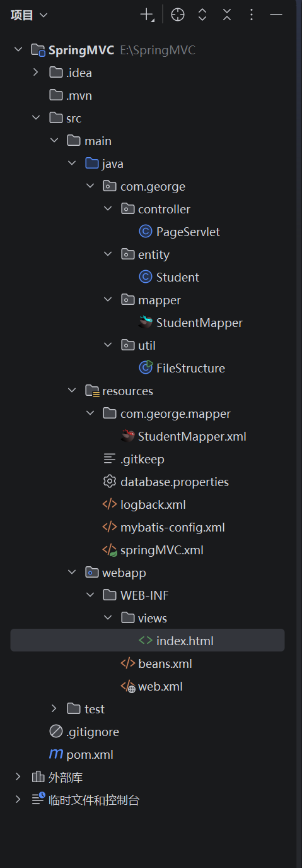Click the StudentMapper MyBatis bird icon
The image size is (302, 868).
145,322
